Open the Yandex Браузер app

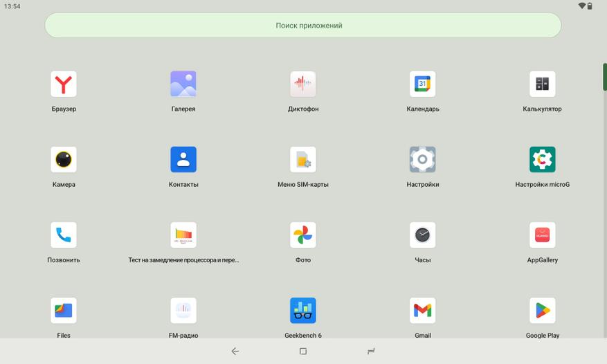64,84
